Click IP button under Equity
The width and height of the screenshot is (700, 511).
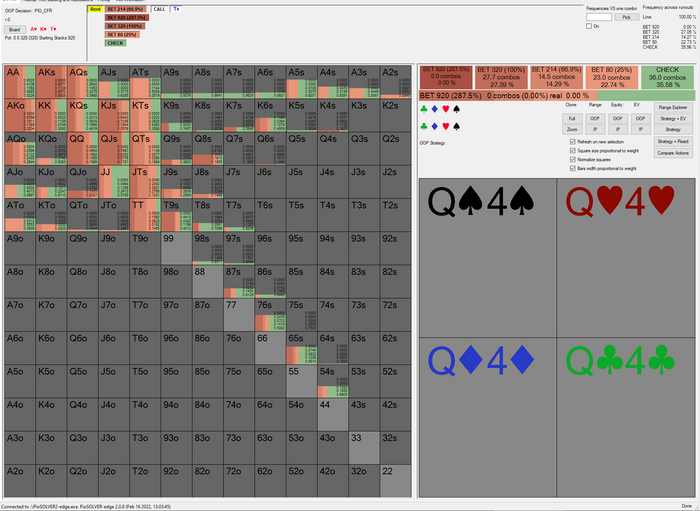617,129
